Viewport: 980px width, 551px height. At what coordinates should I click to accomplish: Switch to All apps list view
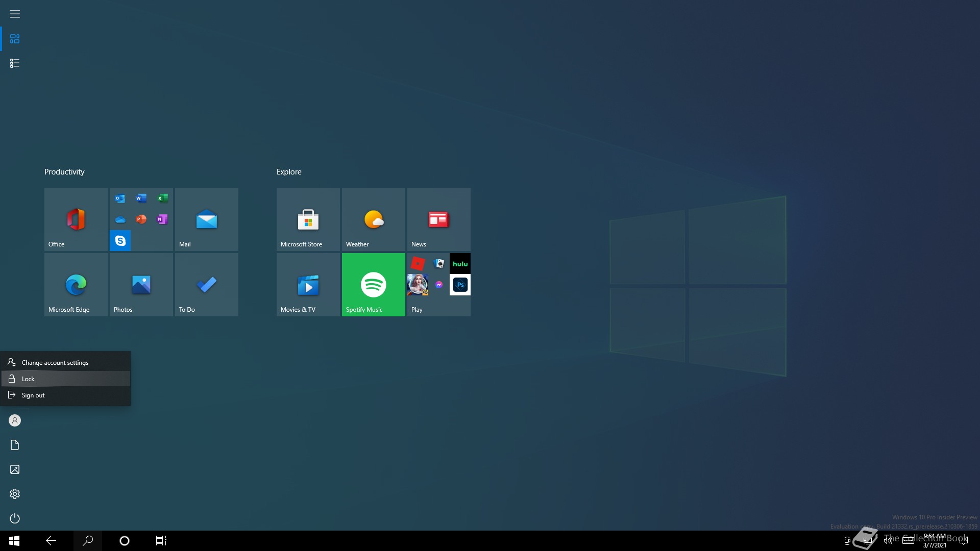[15, 63]
